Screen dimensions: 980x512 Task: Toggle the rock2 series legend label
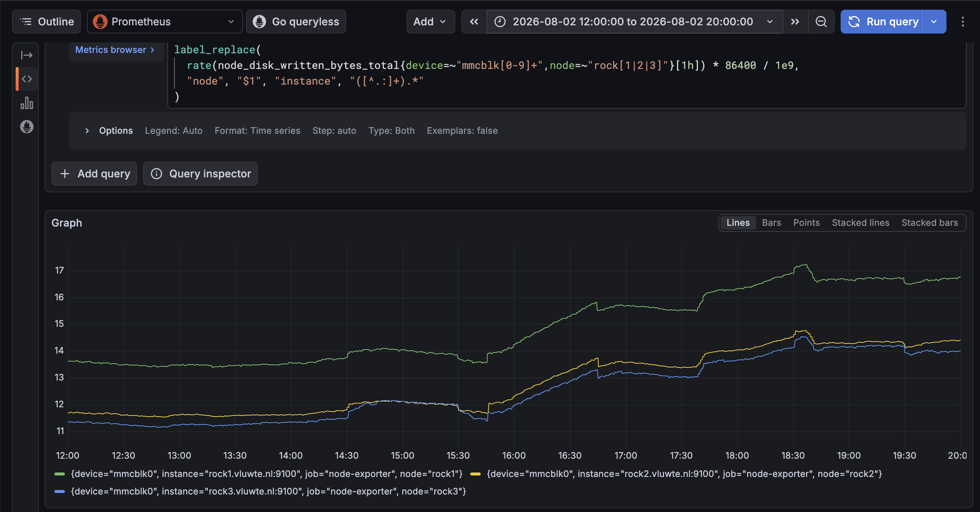tap(685, 474)
